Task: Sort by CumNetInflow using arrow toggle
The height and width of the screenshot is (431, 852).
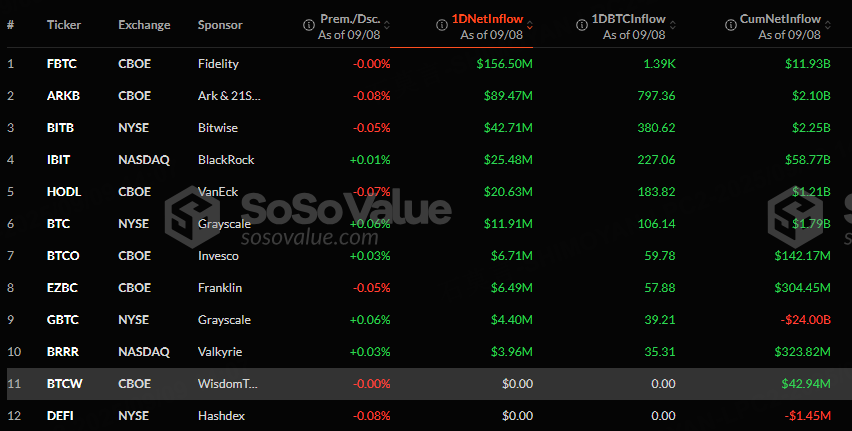Action: point(828,24)
